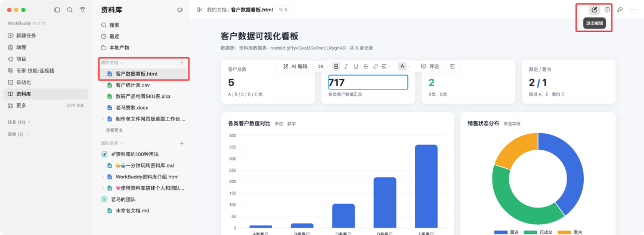
Task: Click the E类客户 bar in chart
Action: click(426, 186)
